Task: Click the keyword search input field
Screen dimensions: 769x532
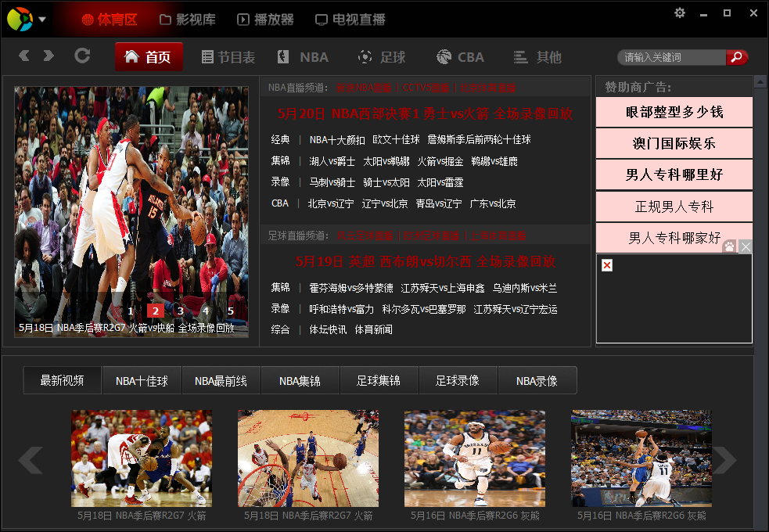Action: [671, 57]
